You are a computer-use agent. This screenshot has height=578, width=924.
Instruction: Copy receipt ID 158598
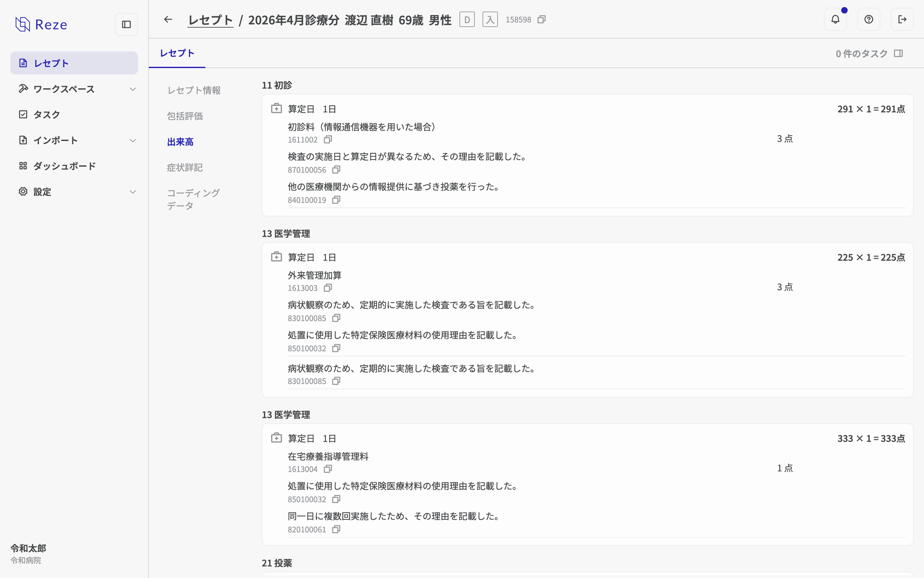tap(542, 20)
